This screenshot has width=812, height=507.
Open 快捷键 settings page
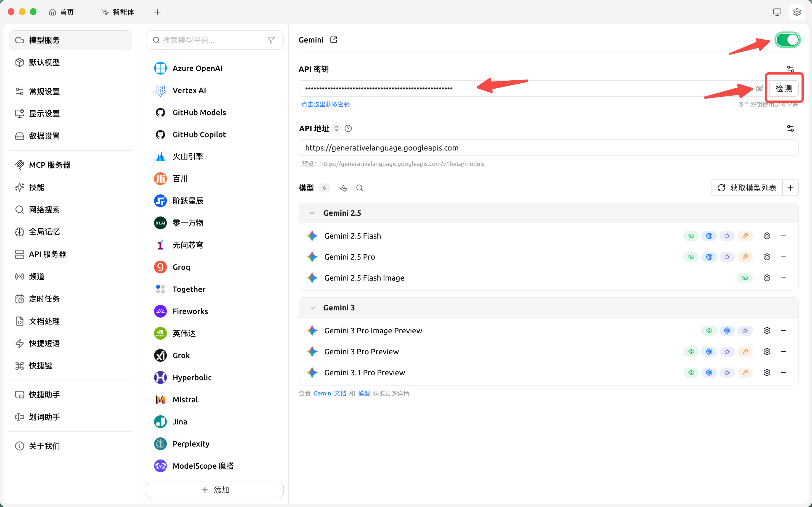tap(70, 366)
